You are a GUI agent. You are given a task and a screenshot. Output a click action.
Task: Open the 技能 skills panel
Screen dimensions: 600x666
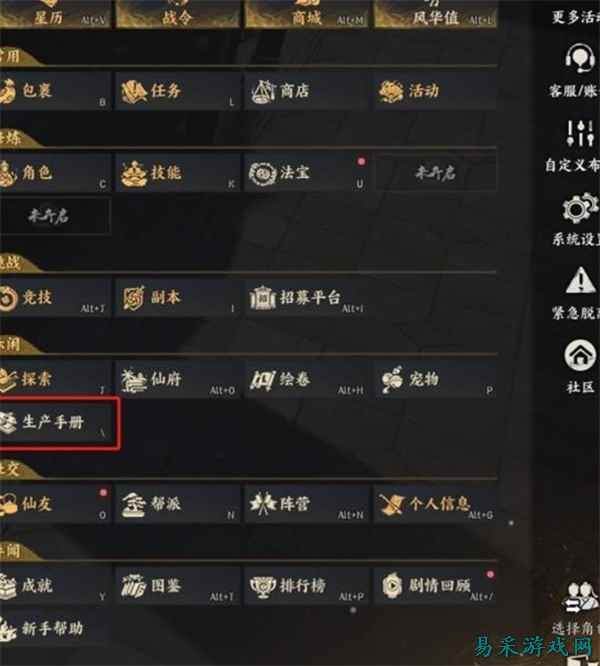(x=177, y=173)
